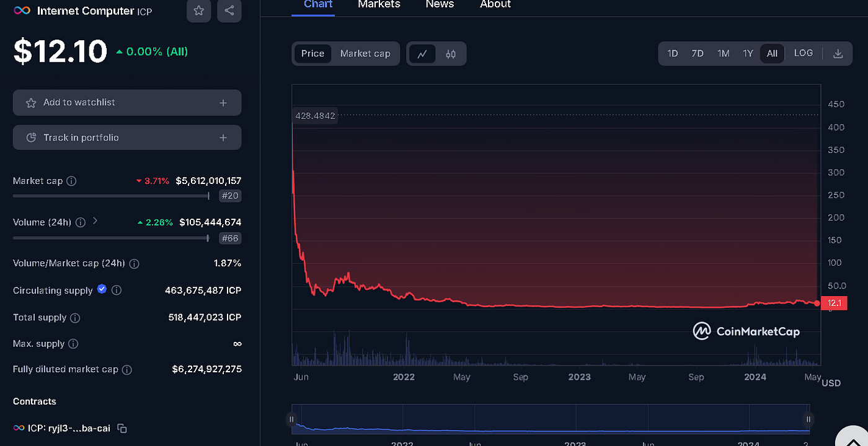Switch to the Markets tab

point(379,5)
